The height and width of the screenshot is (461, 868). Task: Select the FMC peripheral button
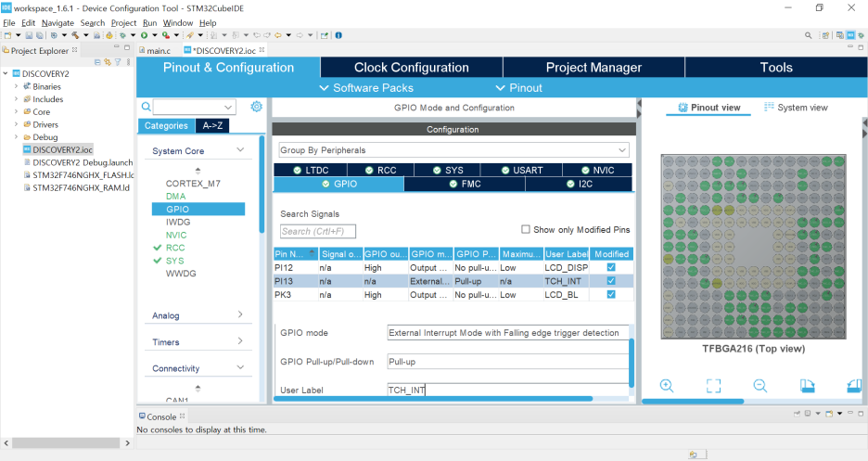click(x=465, y=184)
